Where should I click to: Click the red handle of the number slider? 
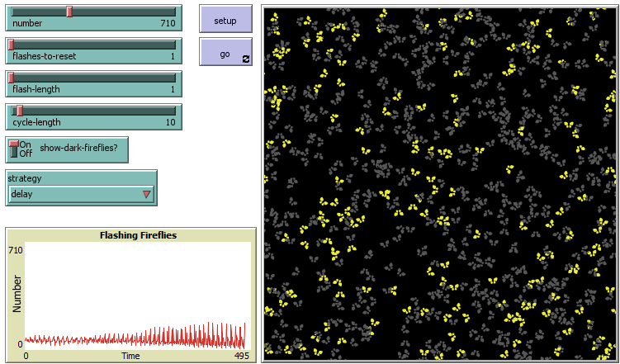point(69,12)
